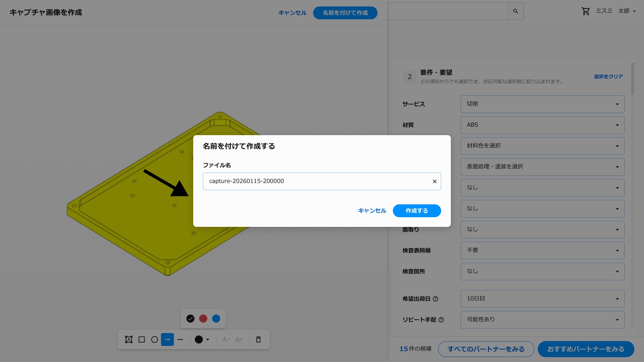Open the shopping cart

tap(586, 11)
